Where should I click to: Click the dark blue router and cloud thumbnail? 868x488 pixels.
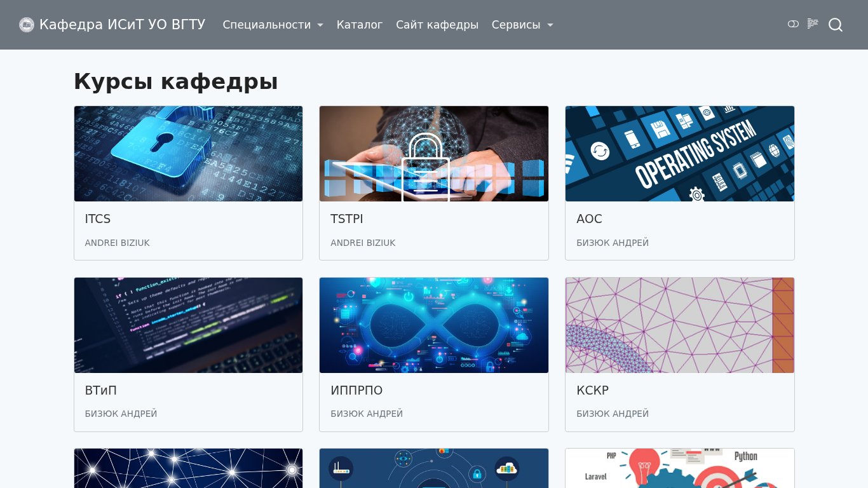(434, 468)
